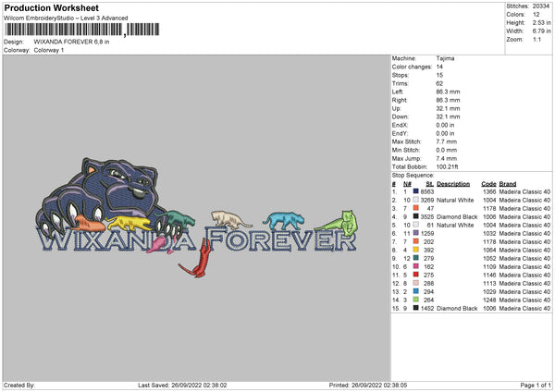This screenshot has width=555, height=392.
Task: Click the Description column header
Action: coord(453,184)
